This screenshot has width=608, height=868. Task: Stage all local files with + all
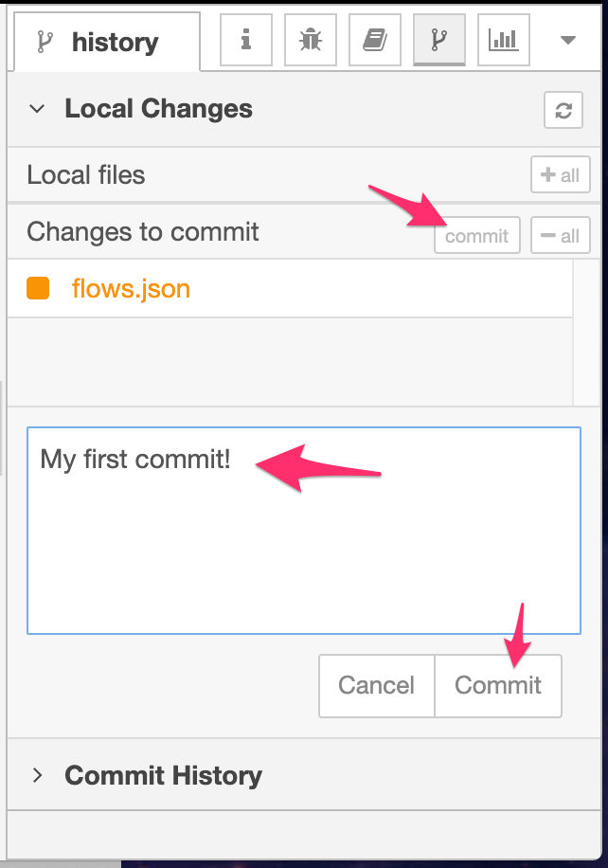click(560, 175)
